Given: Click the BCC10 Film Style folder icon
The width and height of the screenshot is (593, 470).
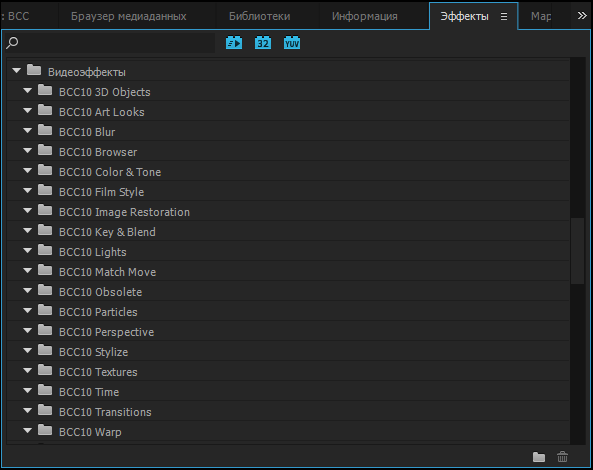Looking at the screenshot, I should (45, 190).
